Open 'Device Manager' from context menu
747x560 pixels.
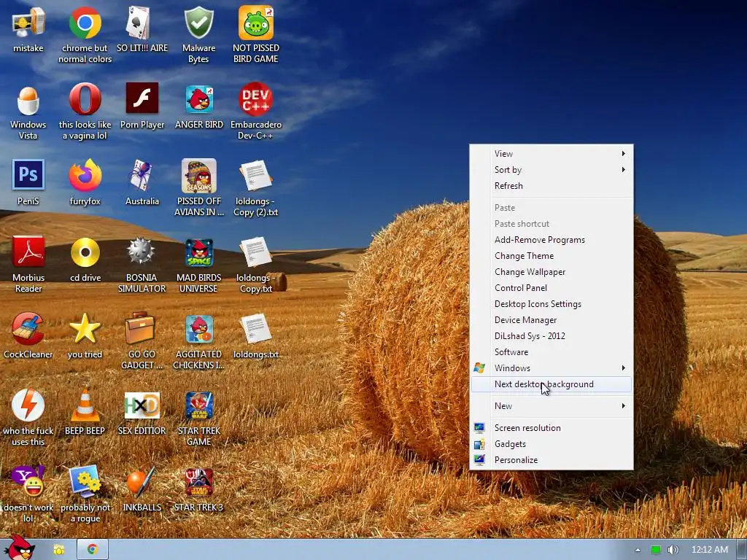coord(551,320)
